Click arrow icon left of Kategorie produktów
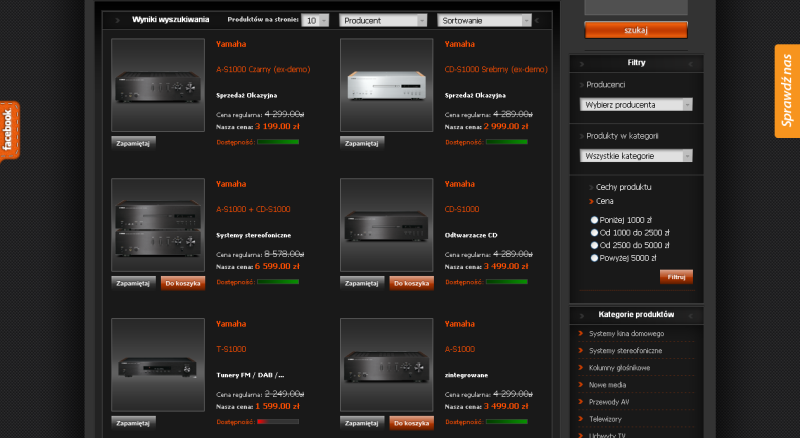 tap(582, 316)
